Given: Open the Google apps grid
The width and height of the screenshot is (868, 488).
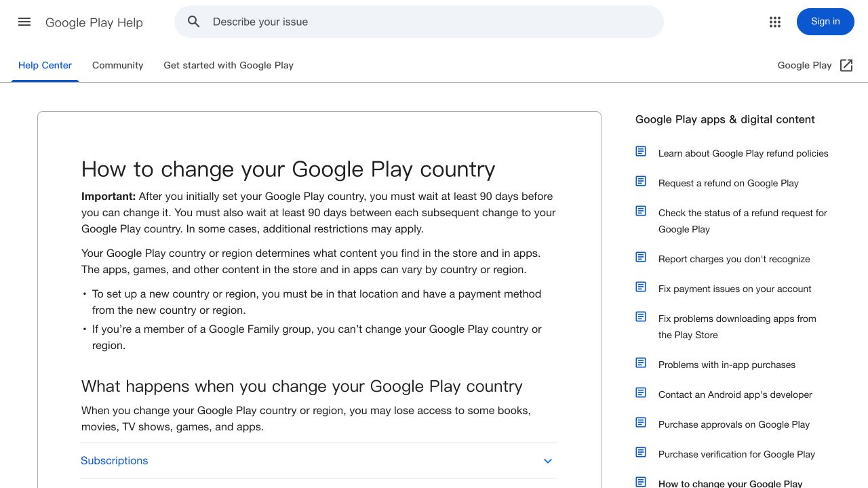Looking at the screenshot, I should (x=775, y=22).
